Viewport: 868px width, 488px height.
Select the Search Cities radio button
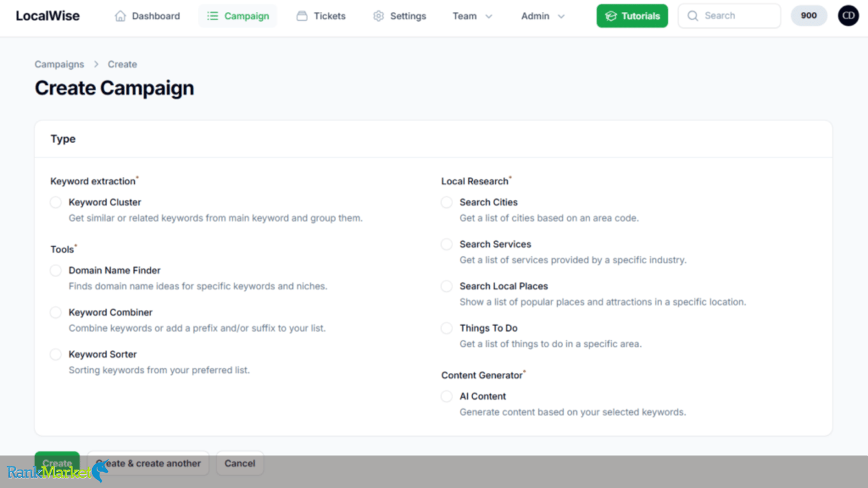pyautogui.click(x=447, y=202)
